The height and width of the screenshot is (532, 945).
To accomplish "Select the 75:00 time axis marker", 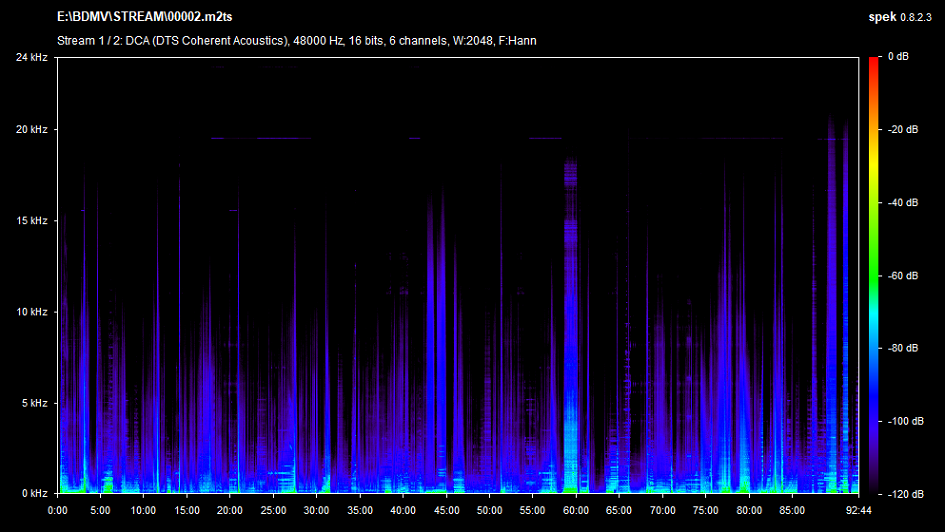I will 705,510.
